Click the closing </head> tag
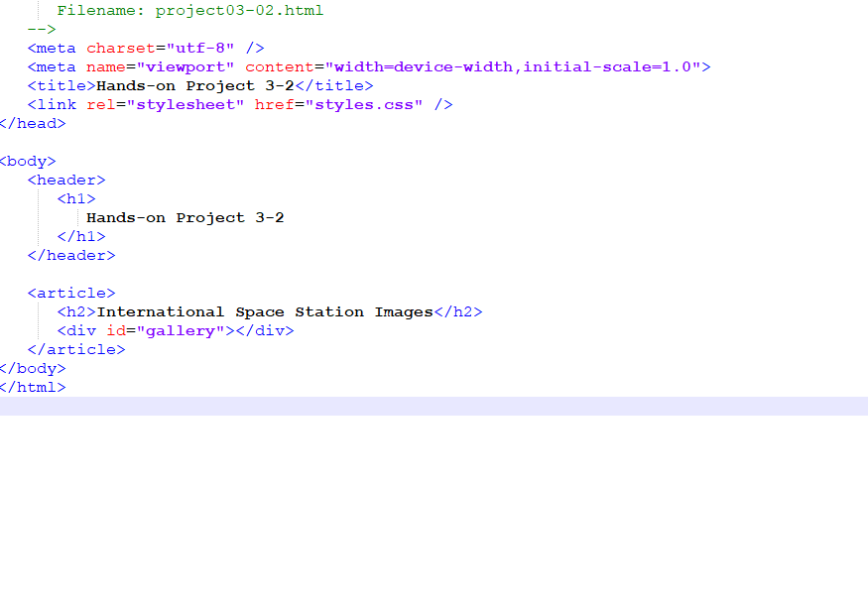868x612 pixels. (x=33, y=123)
